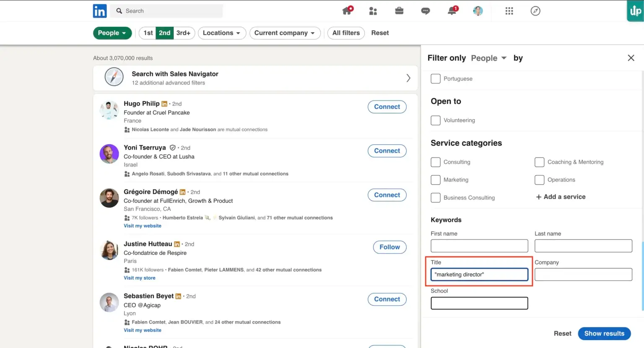Click the Add a service plus button

561,197
